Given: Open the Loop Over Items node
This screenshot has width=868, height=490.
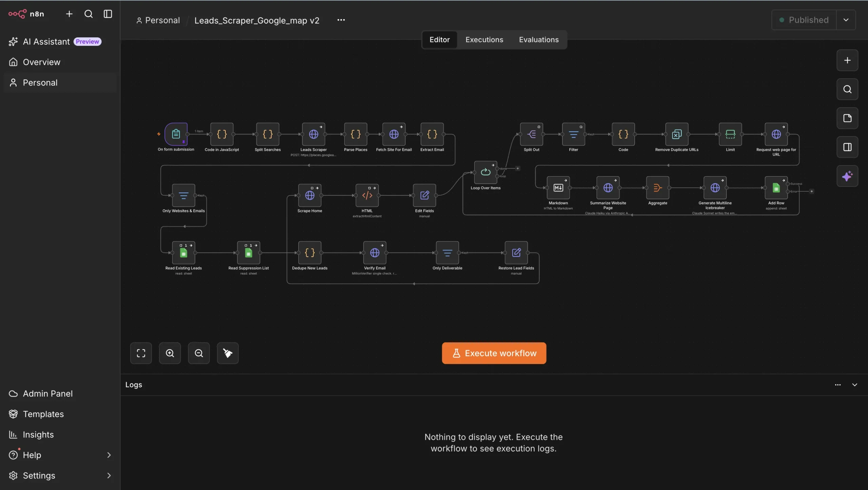Looking at the screenshot, I should [486, 172].
